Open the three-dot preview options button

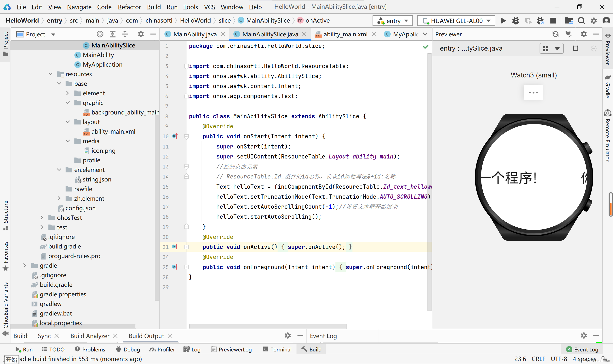click(533, 93)
